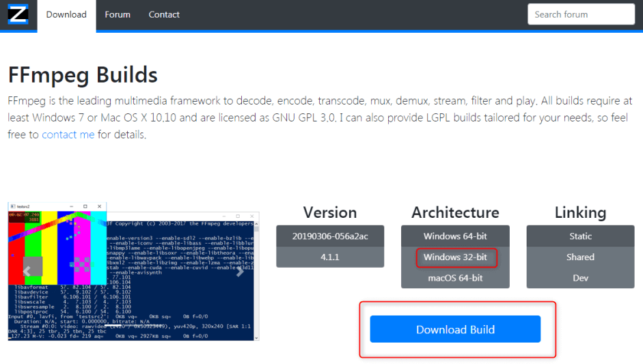Choose Windows 32-bit architecture

tap(455, 257)
